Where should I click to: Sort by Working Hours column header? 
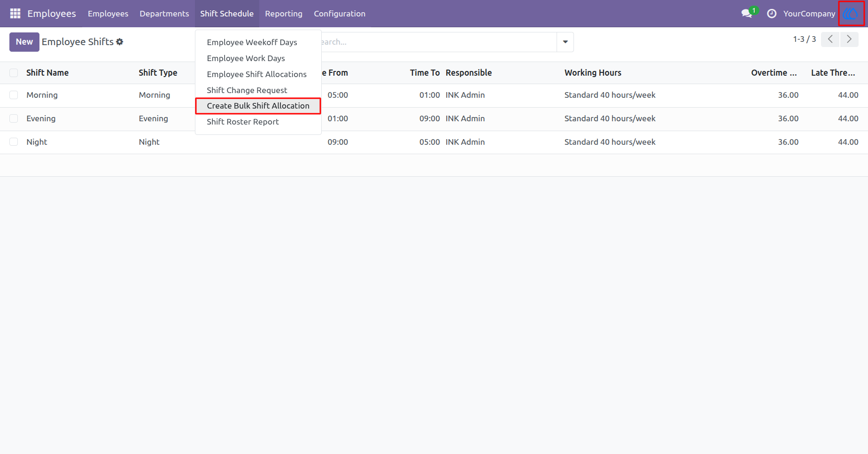click(593, 73)
